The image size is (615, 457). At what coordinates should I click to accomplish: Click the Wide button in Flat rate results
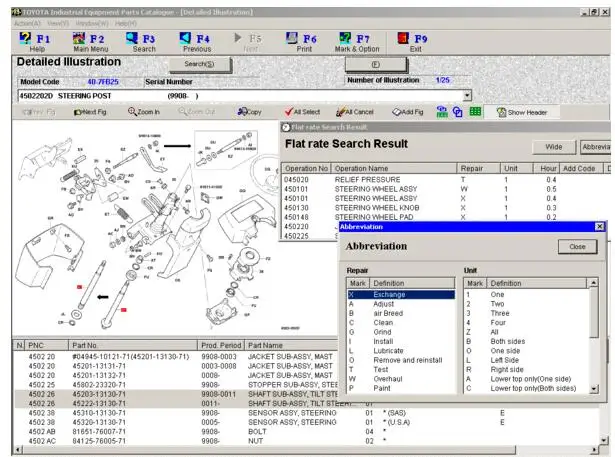click(553, 146)
